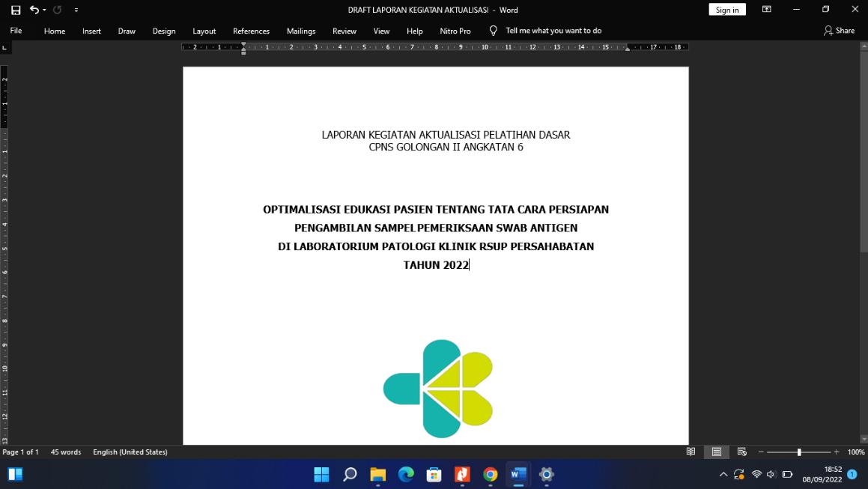Viewport: 868px width, 489px height.
Task: Open Ribbon Display Options
Action: coord(767,10)
